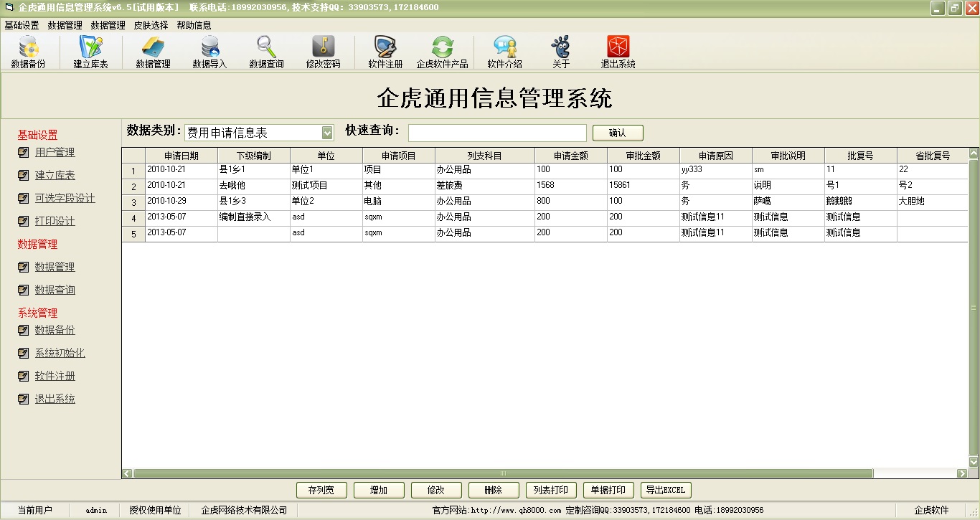Click in the 快速查询 input field
980x520 pixels.
coord(497,133)
